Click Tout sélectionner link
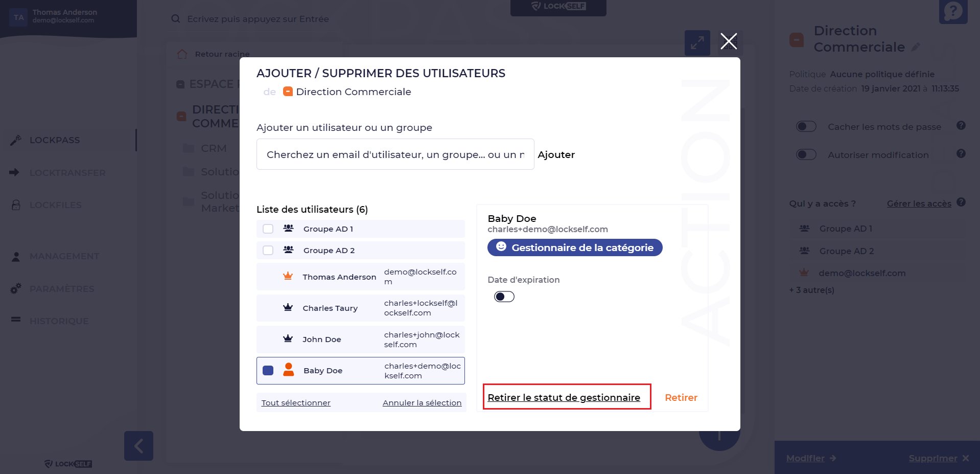Image resolution: width=980 pixels, height=474 pixels. (296, 403)
